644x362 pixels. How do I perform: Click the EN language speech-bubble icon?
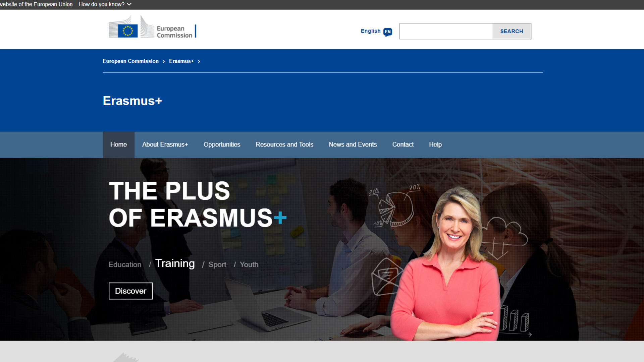coord(388,32)
